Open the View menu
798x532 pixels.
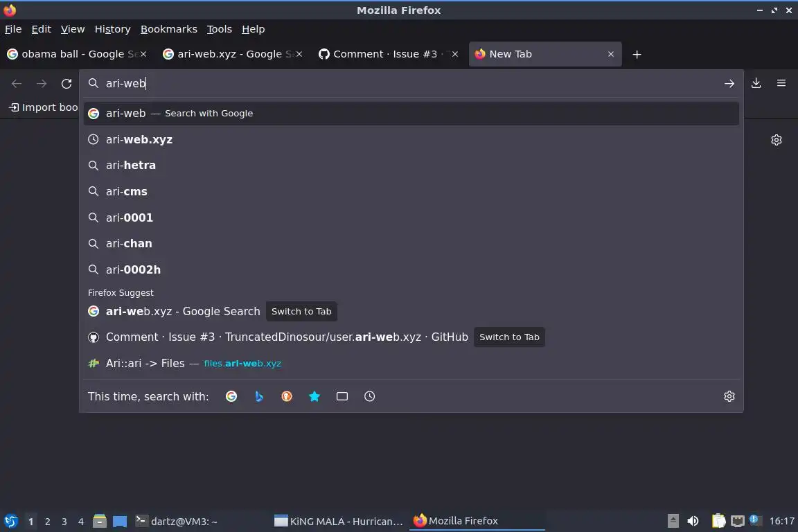[x=73, y=29]
